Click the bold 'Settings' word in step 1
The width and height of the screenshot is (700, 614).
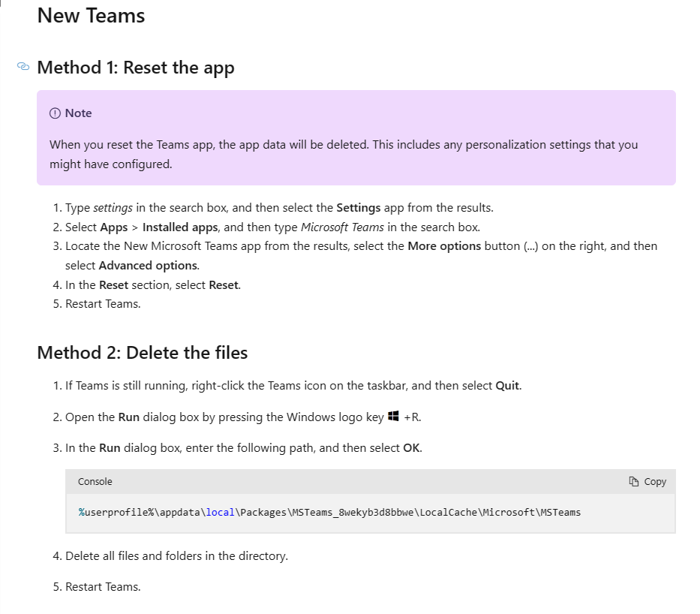359,208
